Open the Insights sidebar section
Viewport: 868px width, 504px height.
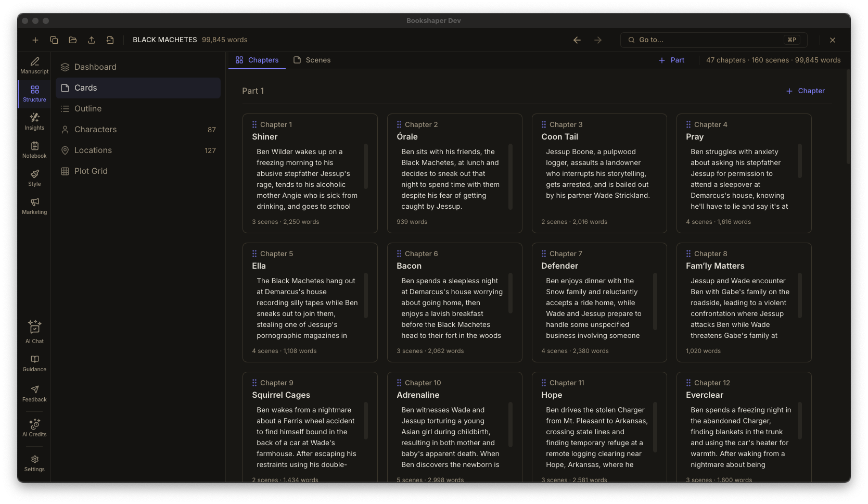pyautogui.click(x=34, y=122)
